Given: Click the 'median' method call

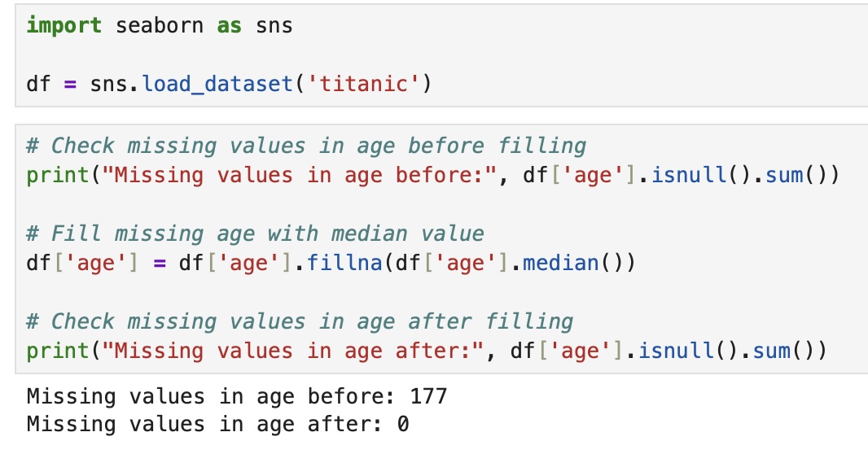Looking at the screenshot, I should (561, 263).
